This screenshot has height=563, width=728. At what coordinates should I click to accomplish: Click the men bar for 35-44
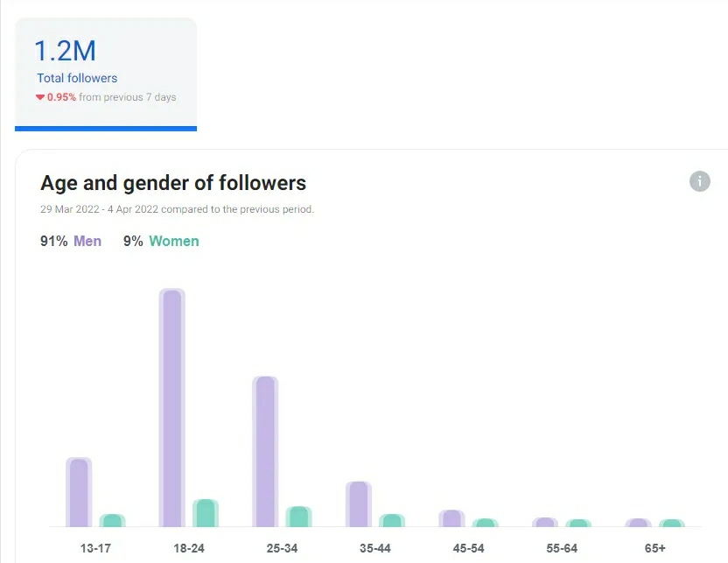[x=359, y=504]
